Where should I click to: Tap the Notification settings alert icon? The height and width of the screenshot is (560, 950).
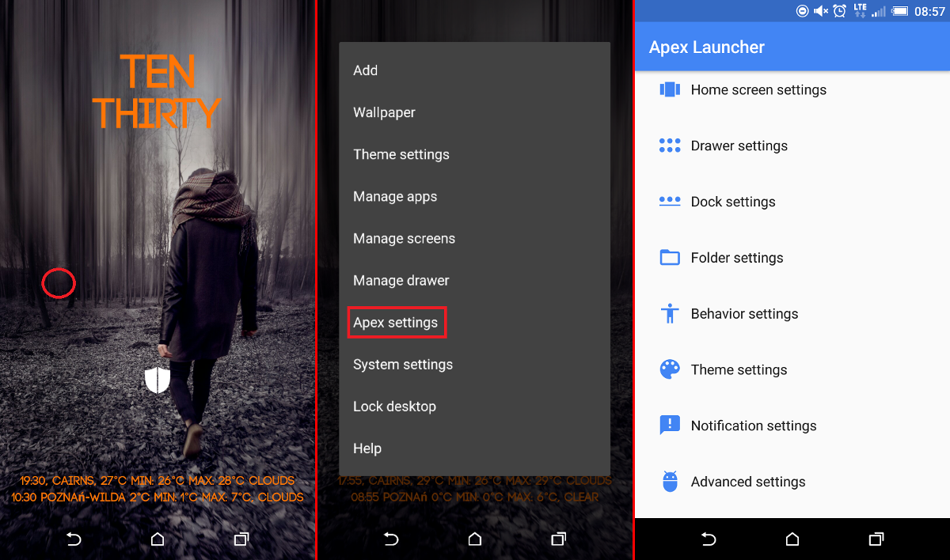(x=670, y=426)
